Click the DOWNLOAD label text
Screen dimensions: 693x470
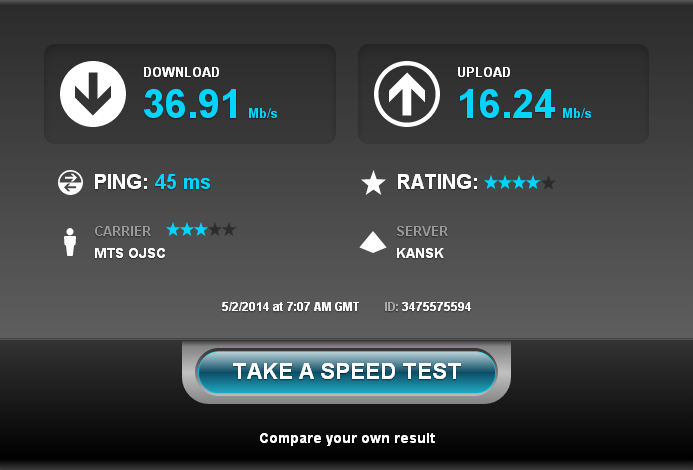coord(181,73)
